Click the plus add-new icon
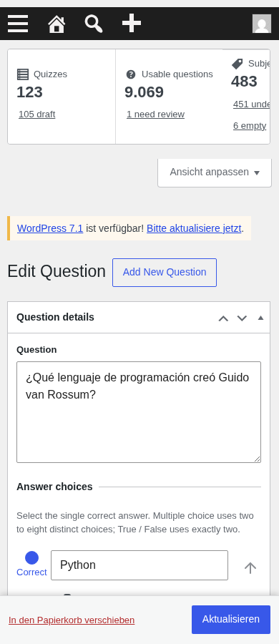This screenshot has height=644, width=279. tap(132, 24)
